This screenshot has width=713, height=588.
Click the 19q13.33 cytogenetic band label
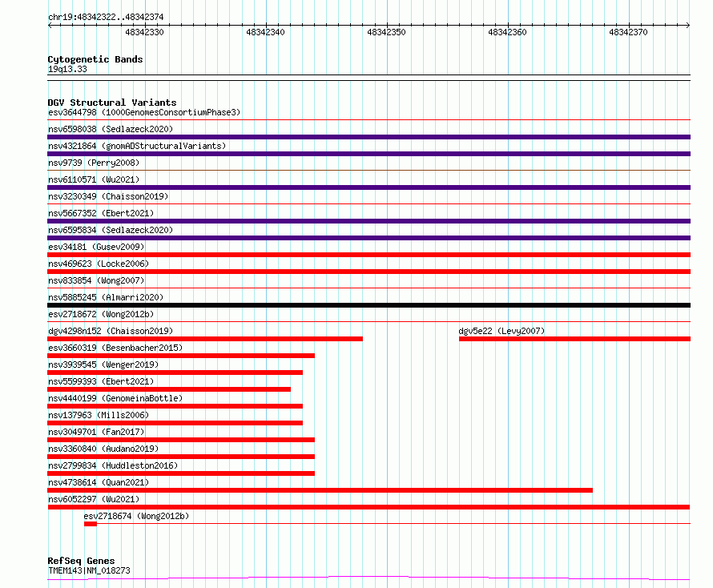point(67,69)
